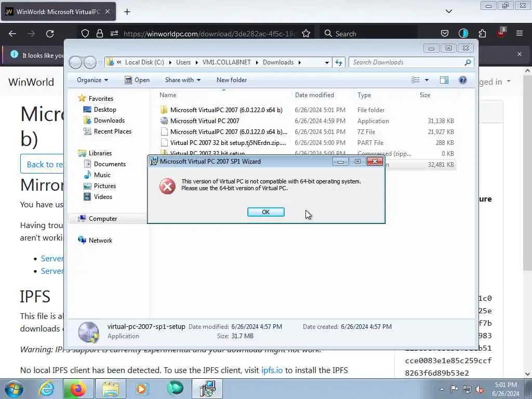Click the ipfs.io link on the page
This screenshot has height=399, width=532.
pyautogui.click(x=272, y=370)
